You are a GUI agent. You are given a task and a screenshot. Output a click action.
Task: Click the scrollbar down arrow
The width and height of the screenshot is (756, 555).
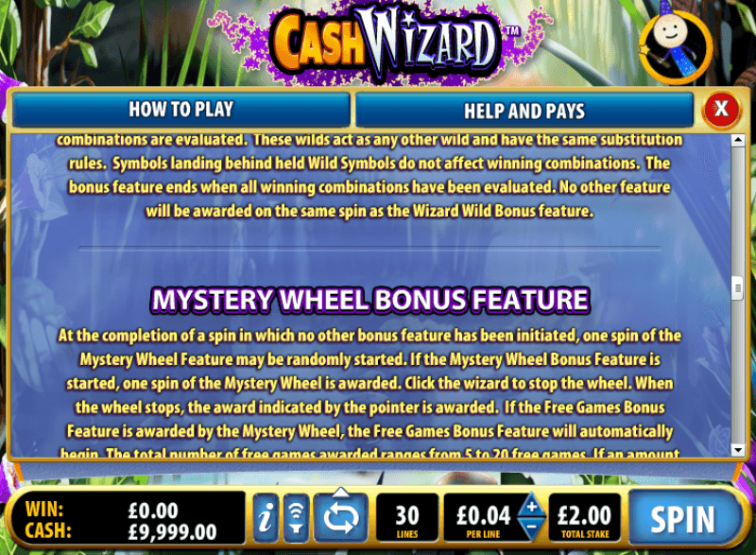pyautogui.click(x=737, y=449)
